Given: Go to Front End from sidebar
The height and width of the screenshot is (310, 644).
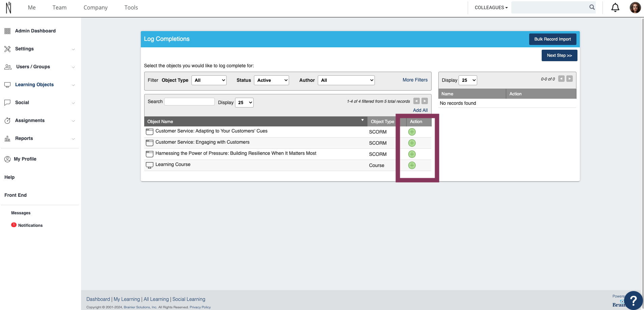Looking at the screenshot, I should [x=16, y=195].
